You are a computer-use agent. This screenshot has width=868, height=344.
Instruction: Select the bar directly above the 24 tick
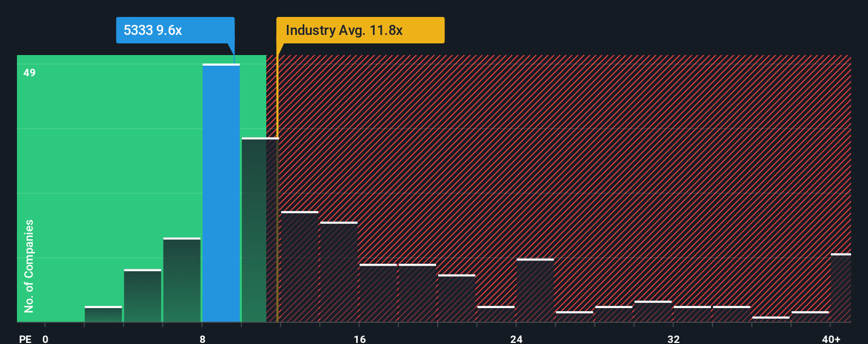(x=535, y=291)
